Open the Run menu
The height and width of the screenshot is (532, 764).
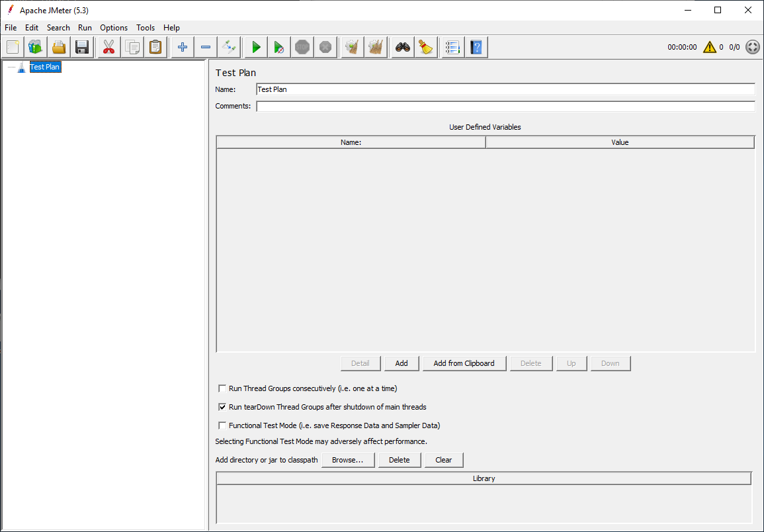[x=85, y=28]
